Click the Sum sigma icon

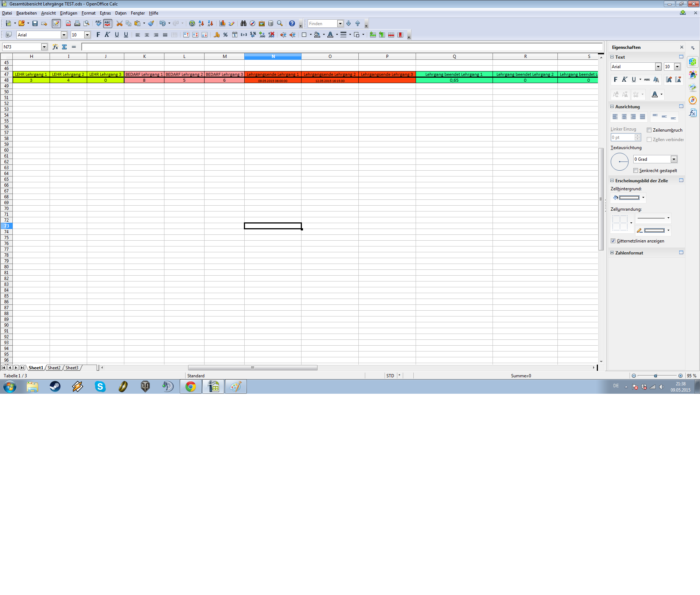(65, 47)
